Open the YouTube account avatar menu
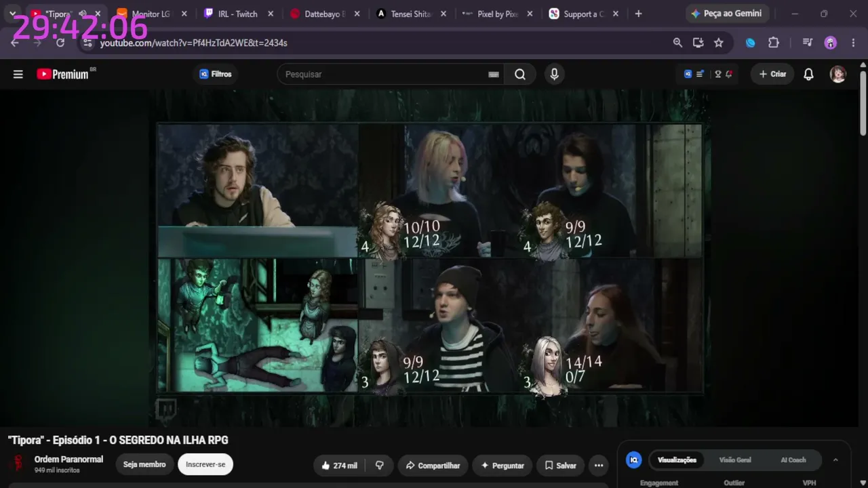868x488 pixels. coord(838,75)
